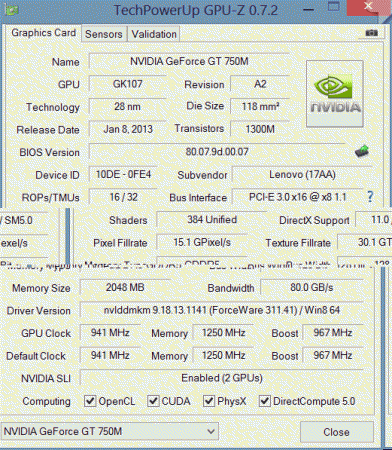Toggle the DirectCompute 5.0 checkbox
This screenshot has height=450, width=392.
(x=265, y=401)
